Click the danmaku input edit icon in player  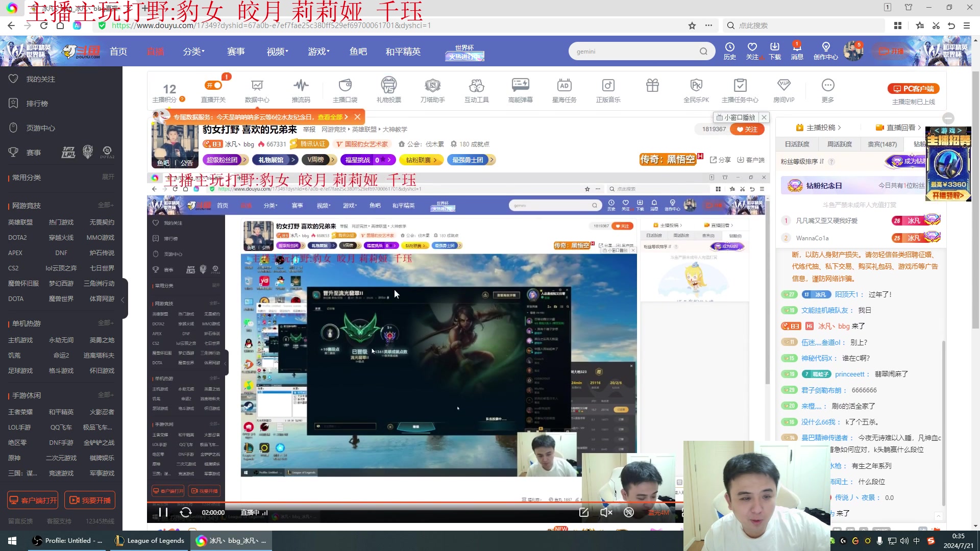click(584, 512)
